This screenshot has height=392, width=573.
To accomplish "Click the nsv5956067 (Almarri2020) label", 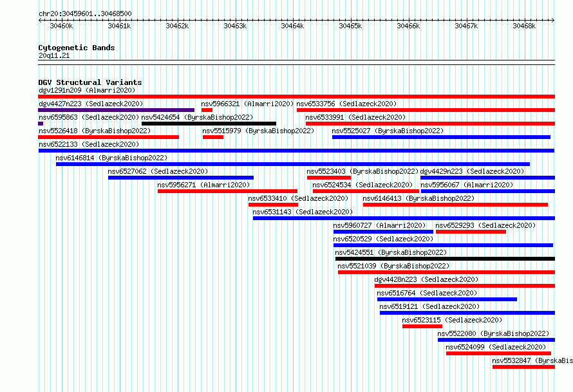I will tap(467, 185).
